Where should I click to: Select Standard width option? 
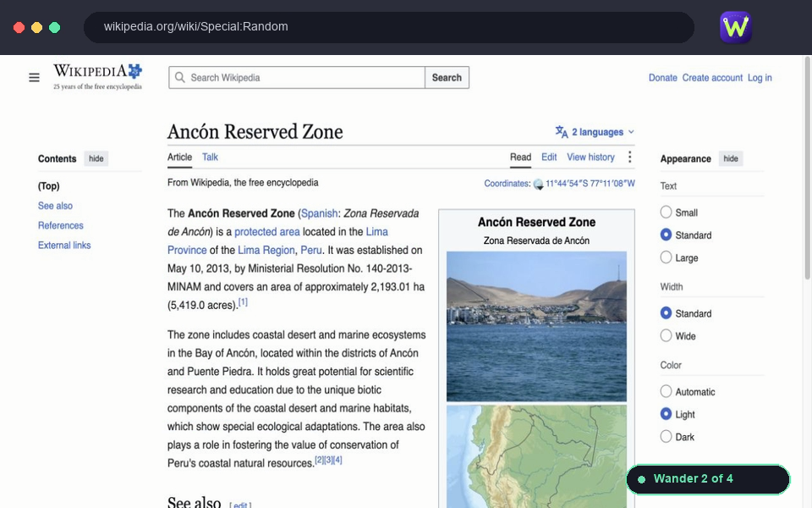tap(666, 313)
